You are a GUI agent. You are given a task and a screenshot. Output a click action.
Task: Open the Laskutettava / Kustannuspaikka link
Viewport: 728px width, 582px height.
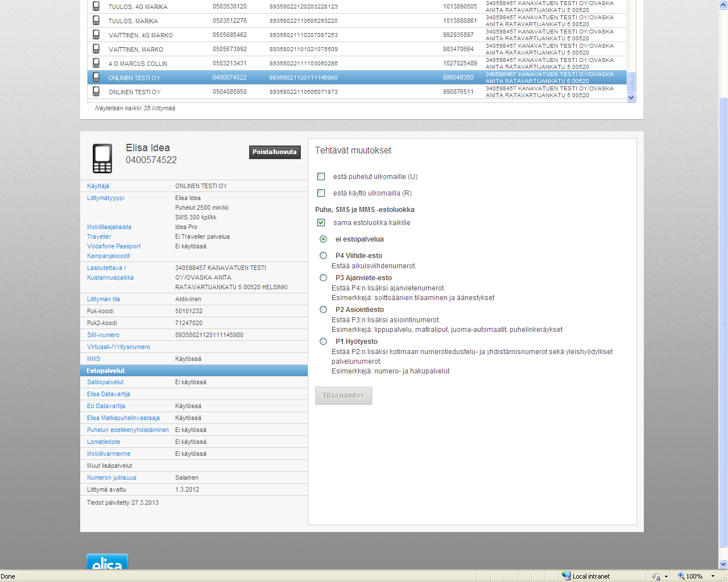(110, 273)
